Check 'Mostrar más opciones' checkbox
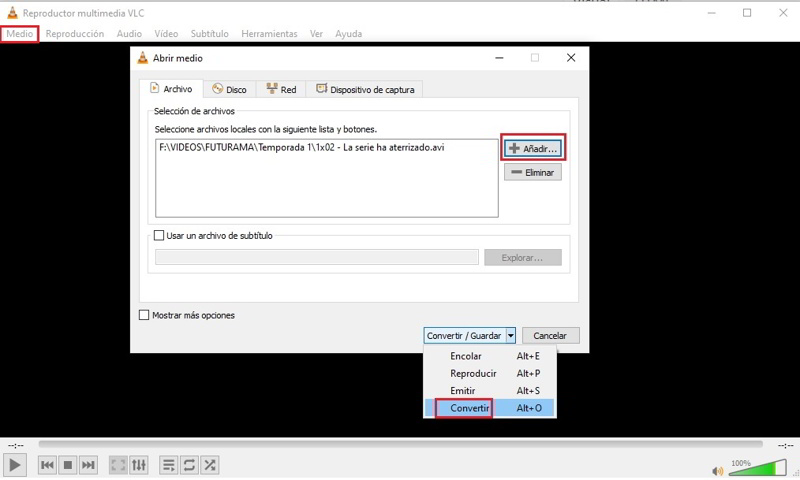This screenshot has width=800, height=480. [145, 315]
